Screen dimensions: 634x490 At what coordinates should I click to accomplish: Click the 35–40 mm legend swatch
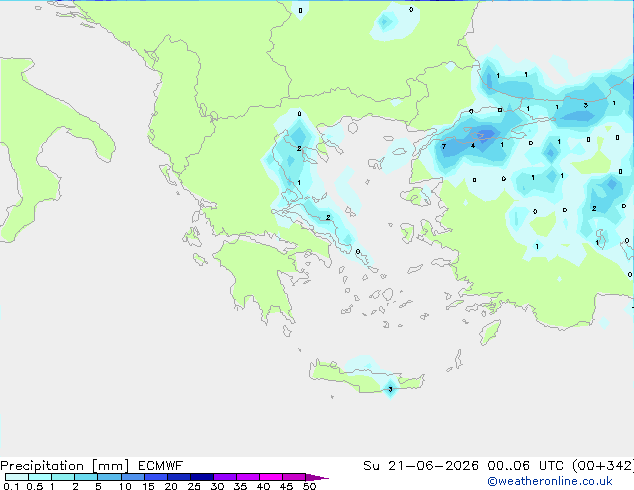click(248, 477)
